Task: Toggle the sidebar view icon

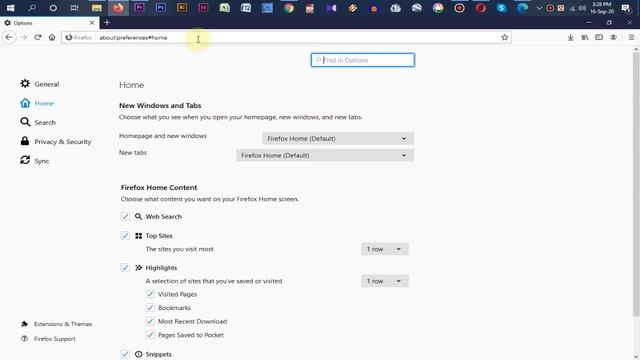Action: coord(599,37)
